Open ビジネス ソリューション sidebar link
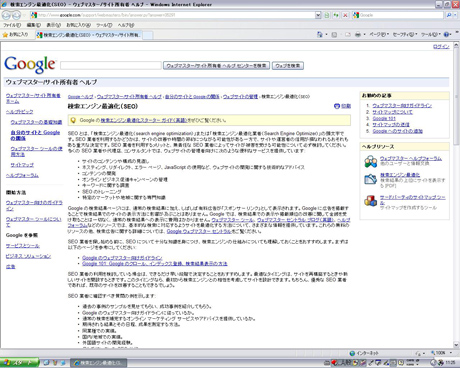The height and width of the screenshot is (368, 460). tap(28, 256)
